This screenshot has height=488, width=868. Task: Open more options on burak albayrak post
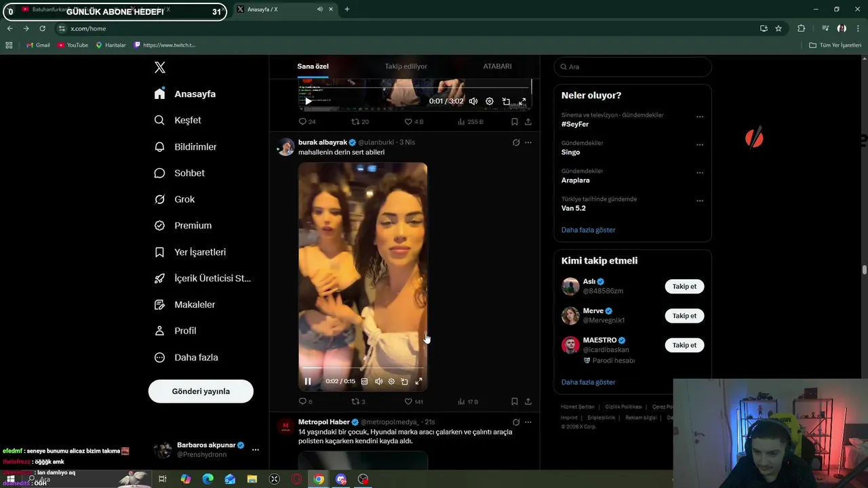point(528,142)
